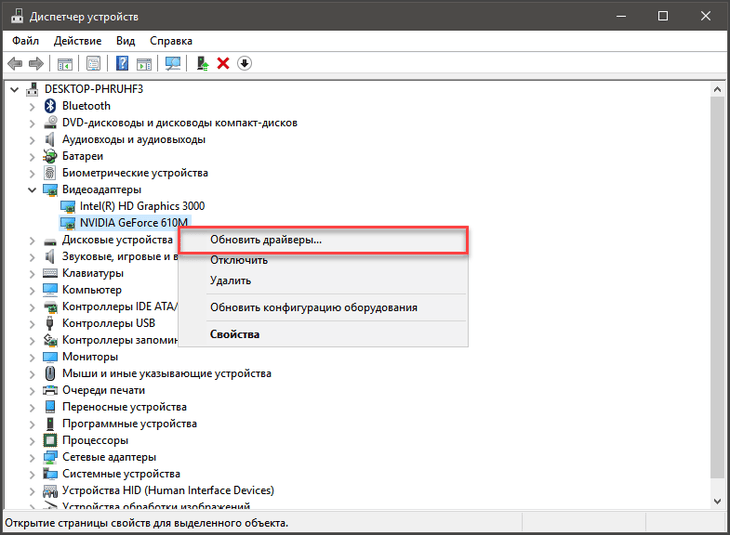The image size is (730, 535).
Task: Expand the Мониторы category
Action: point(32,357)
